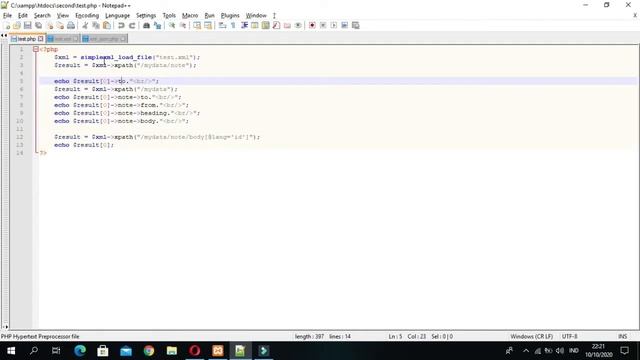This screenshot has width=640, height=360.
Task: Open the User Defined Language icon
Action: [255, 25]
